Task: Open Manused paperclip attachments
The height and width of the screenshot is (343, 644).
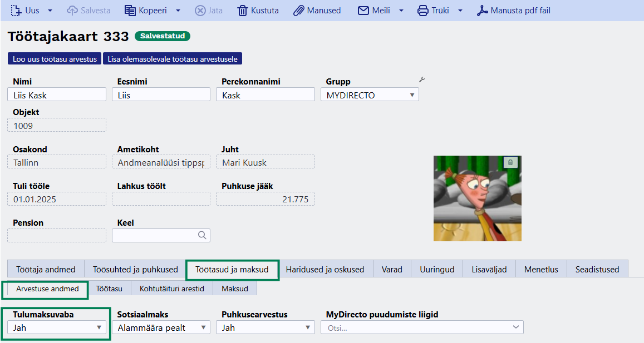Action: 299,11
